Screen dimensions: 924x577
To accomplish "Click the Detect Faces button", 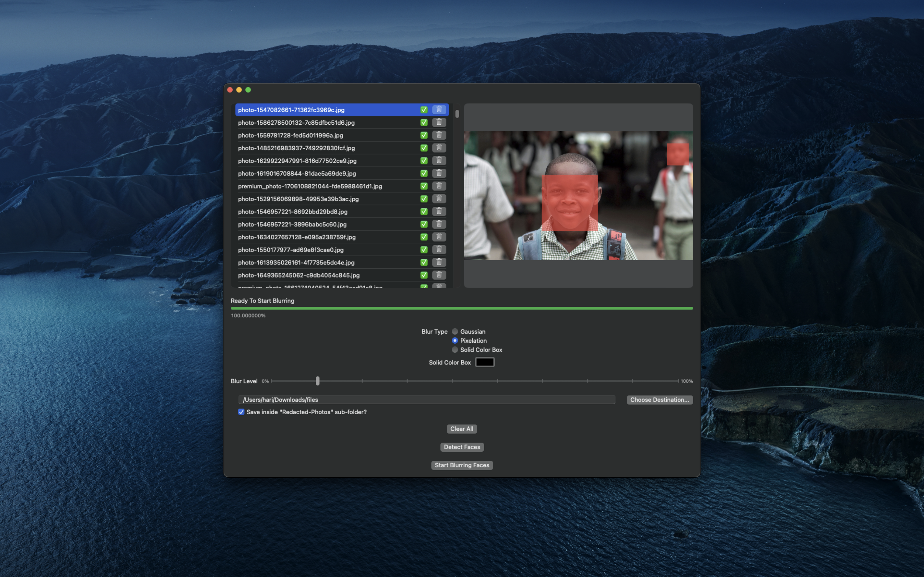I will click(x=462, y=447).
